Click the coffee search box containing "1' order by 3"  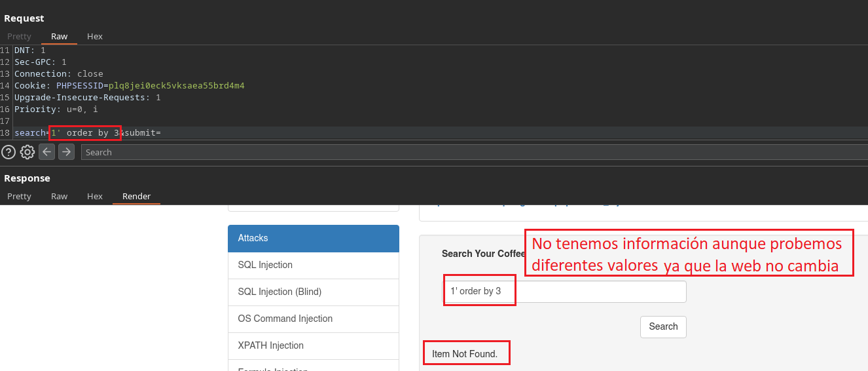click(566, 291)
